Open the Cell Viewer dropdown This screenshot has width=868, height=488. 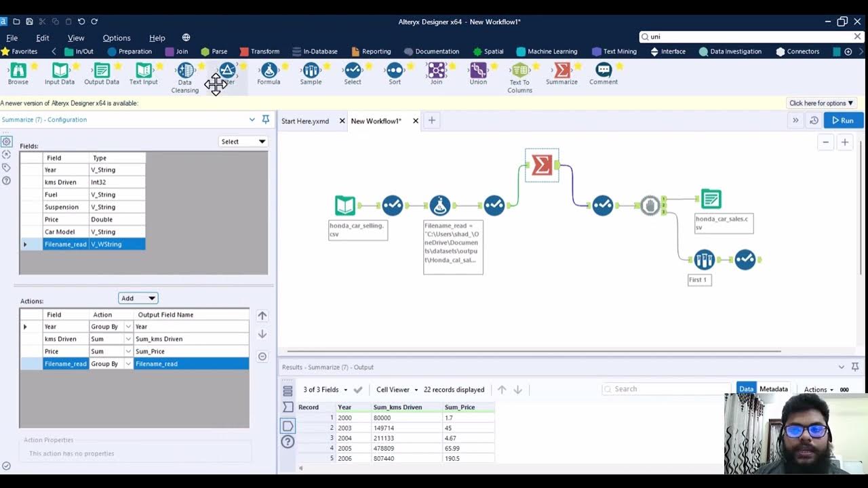click(x=397, y=390)
